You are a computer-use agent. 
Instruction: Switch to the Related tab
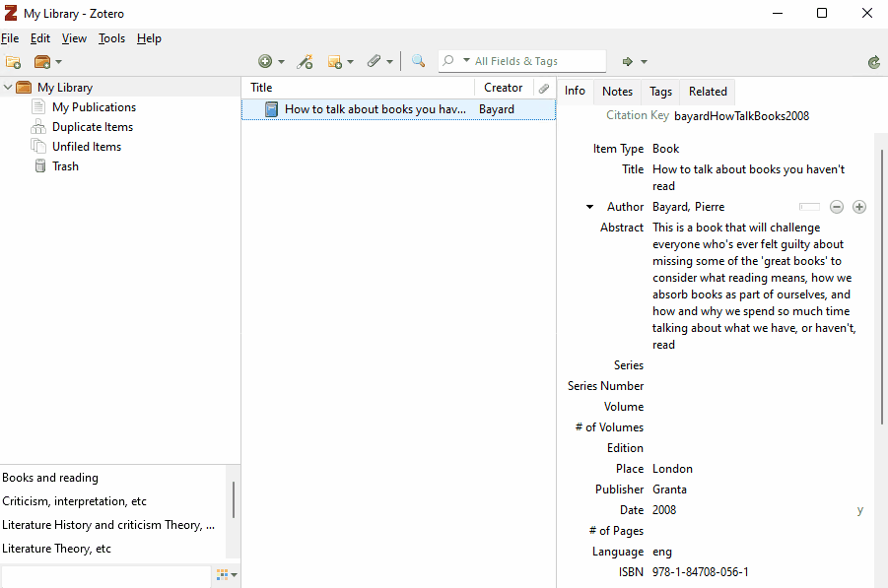(x=708, y=92)
